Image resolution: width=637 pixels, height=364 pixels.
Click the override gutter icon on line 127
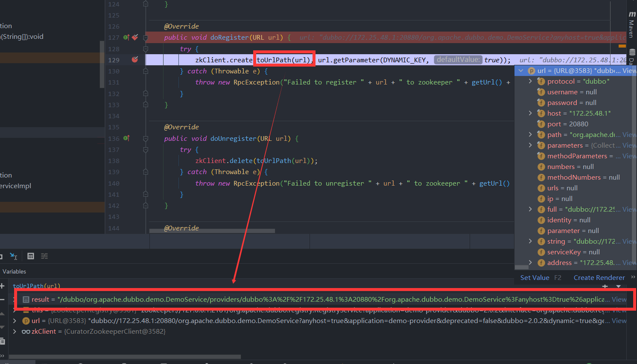pyautogui.click(x=126, y=38)
